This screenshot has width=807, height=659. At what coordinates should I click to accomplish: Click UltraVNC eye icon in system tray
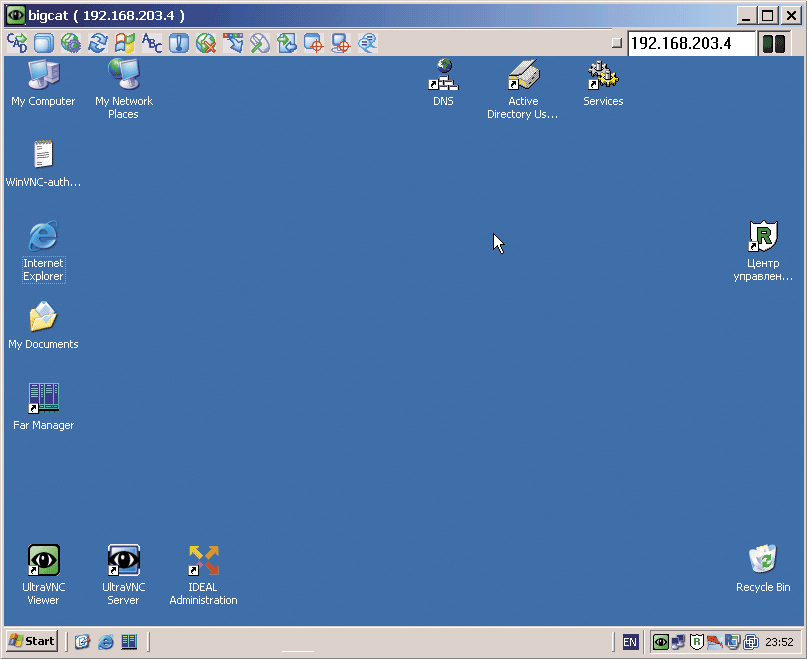(x=661, y=642)
